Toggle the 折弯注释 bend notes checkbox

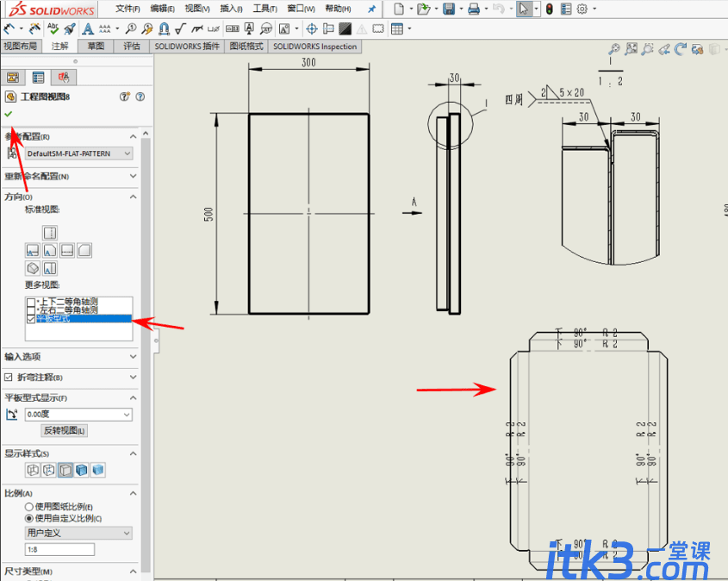(x=8, y=377)
